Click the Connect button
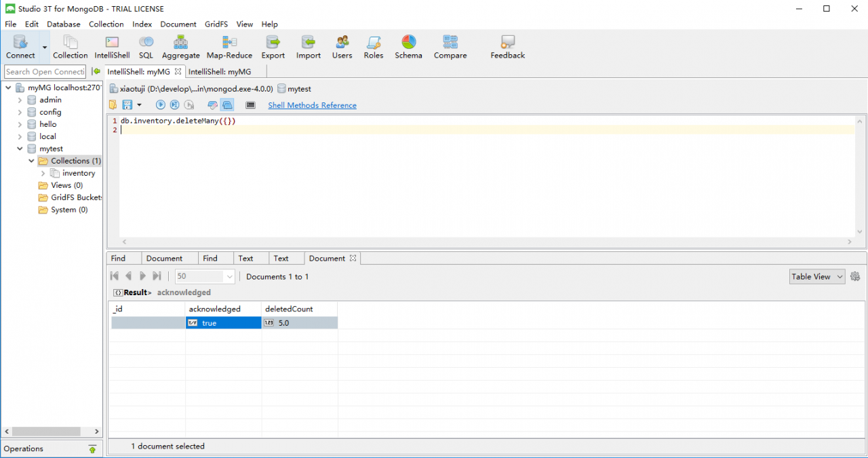Screen dimensions: 868x458 pyautogui.click(x=20, y=47)
